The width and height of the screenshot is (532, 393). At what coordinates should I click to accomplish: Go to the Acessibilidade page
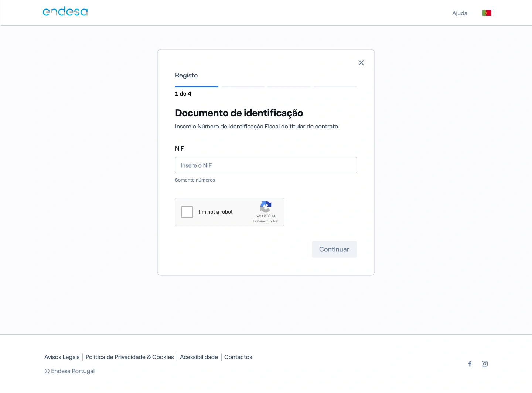[199, 357]
